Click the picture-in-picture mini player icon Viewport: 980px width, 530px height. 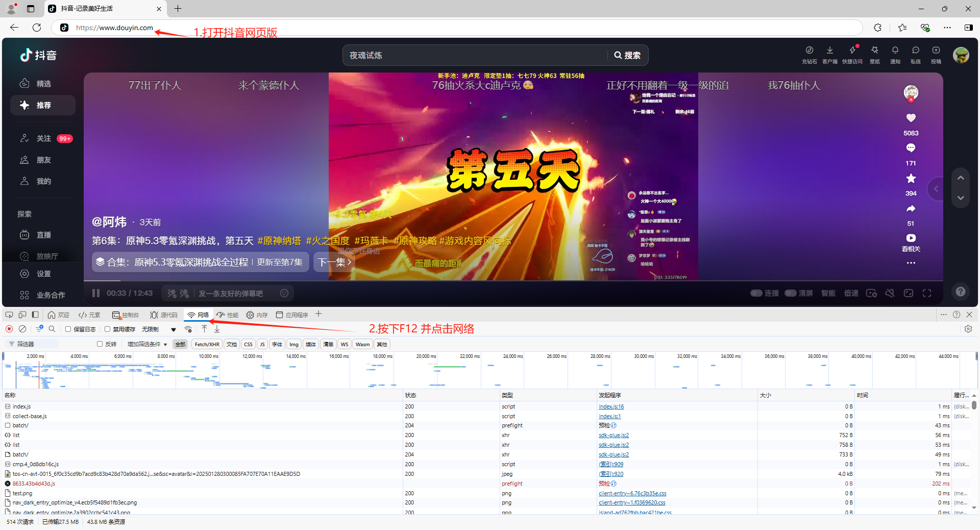click(871, 293)
